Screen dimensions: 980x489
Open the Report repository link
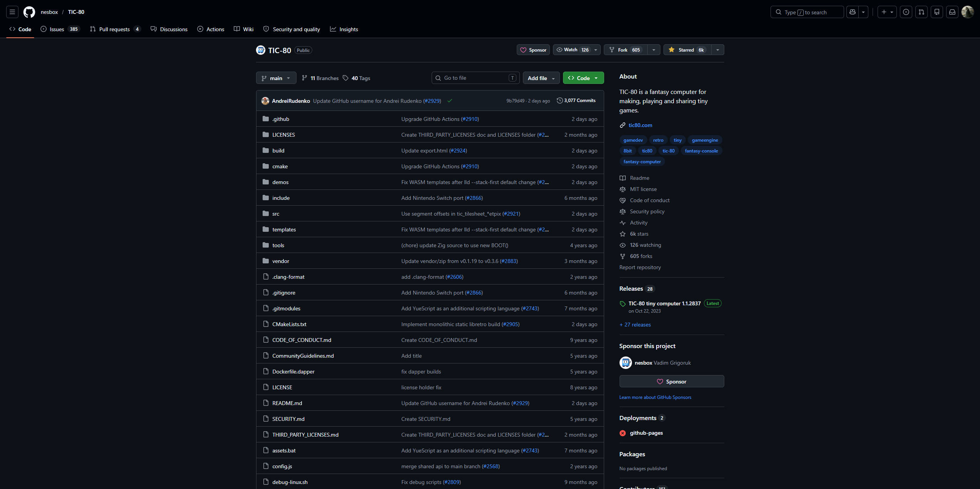click(640, 267)
